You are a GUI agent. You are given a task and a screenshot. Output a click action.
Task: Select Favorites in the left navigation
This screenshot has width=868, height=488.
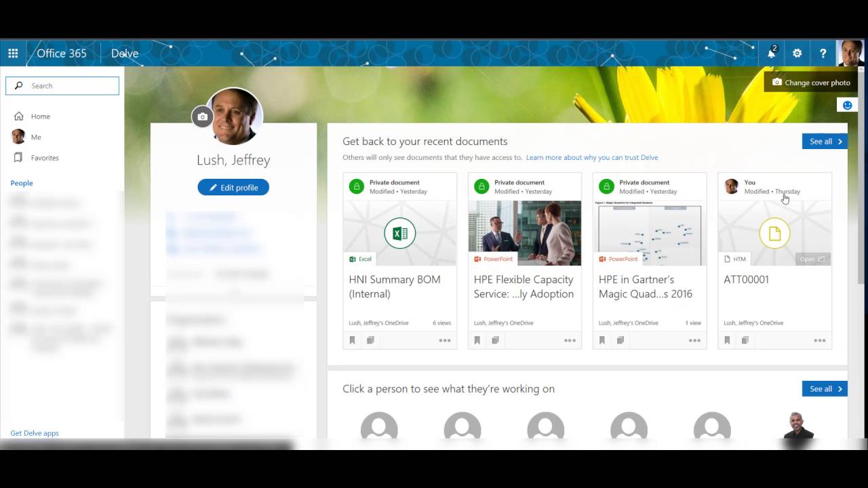point(45,157)
